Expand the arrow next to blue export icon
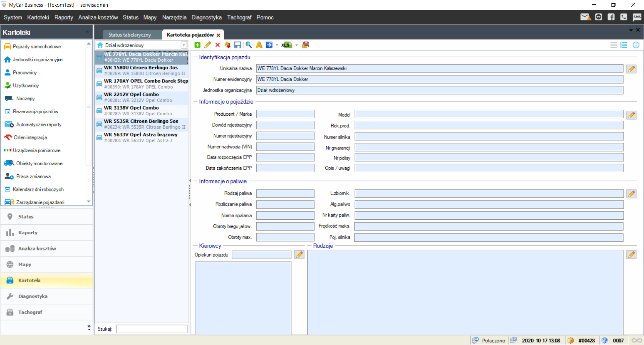This screenshot has width=644, height=345. click(x=277, y=45)
